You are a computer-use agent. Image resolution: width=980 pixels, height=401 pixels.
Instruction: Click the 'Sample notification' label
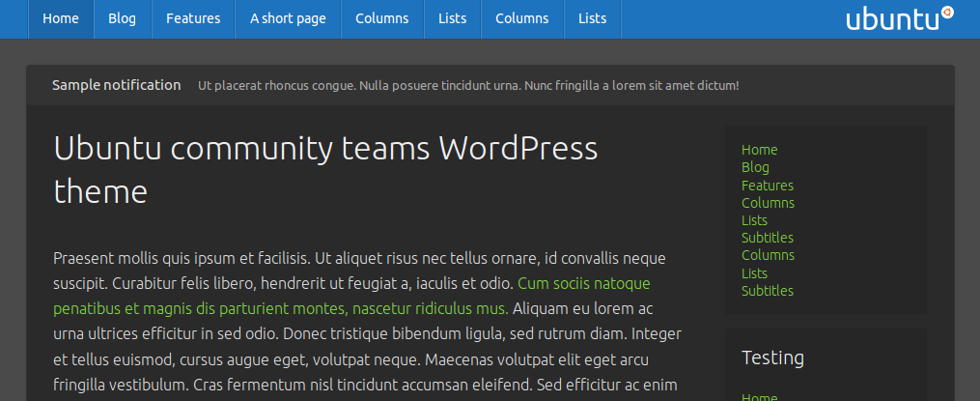pos(116,85)
